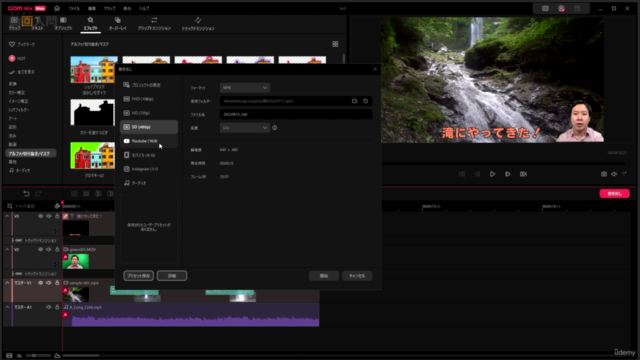Open the ファイル menu
640x360 pixels.
tap(74, 8)
